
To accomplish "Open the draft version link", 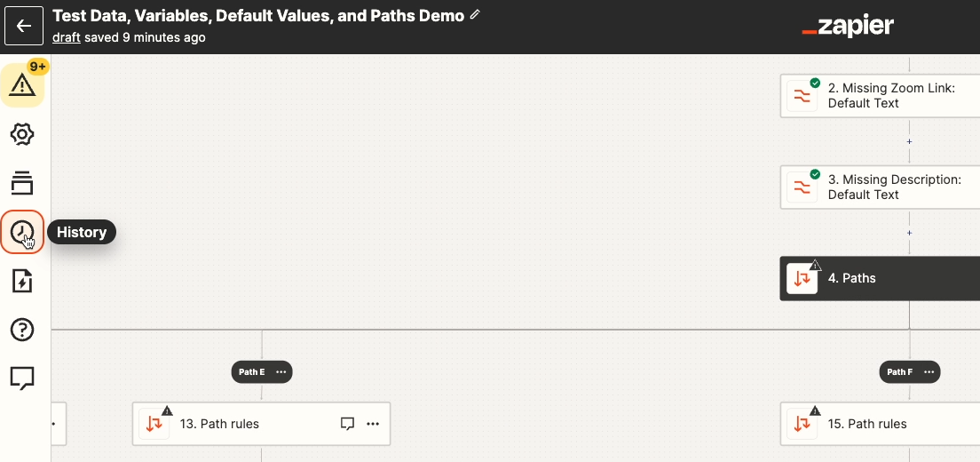I will click(x=67, y=37).
